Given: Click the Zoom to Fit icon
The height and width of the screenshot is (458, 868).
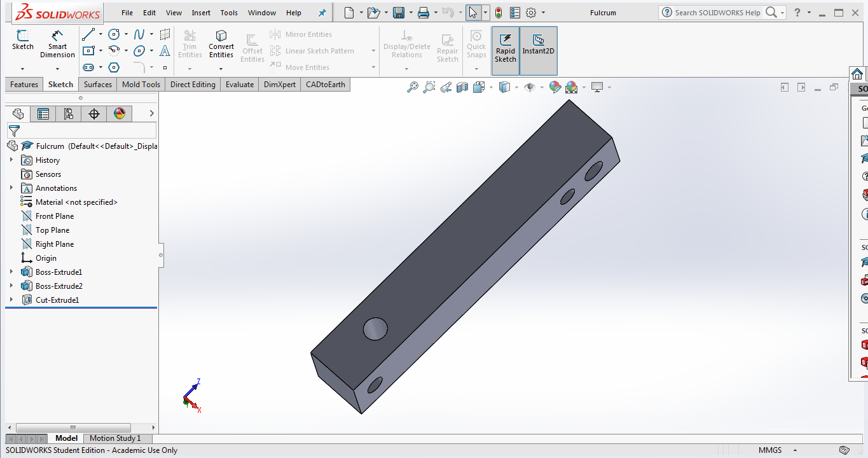Looking at the screenshot, I should click(413, 87).
